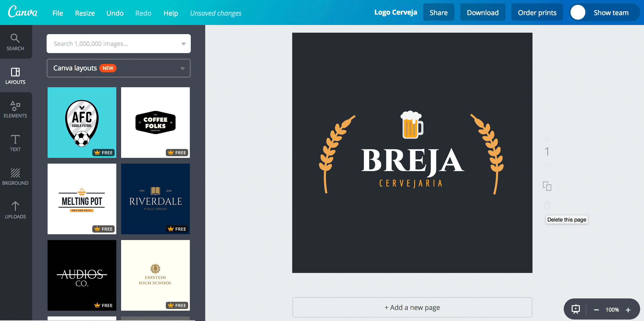Choose the Coffee Folks layout
The image size is (644, 321).
pos(155,123)
